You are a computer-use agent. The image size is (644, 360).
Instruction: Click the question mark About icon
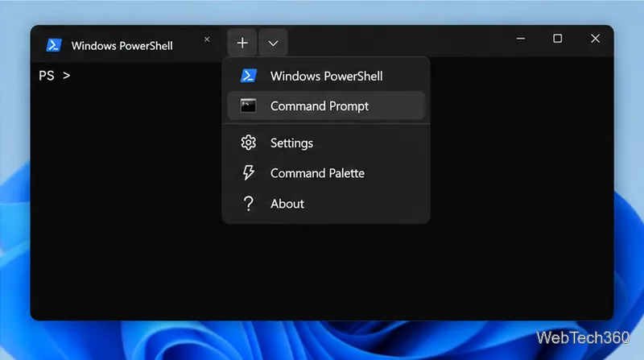click(248, 204)
